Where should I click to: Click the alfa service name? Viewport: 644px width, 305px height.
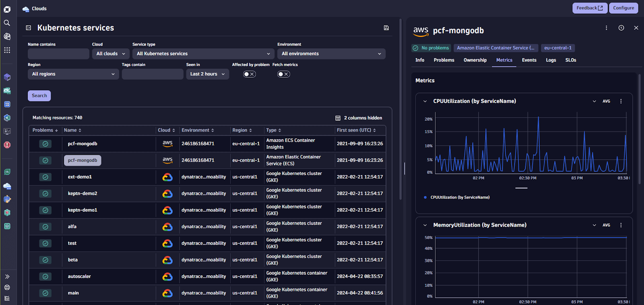72,227
